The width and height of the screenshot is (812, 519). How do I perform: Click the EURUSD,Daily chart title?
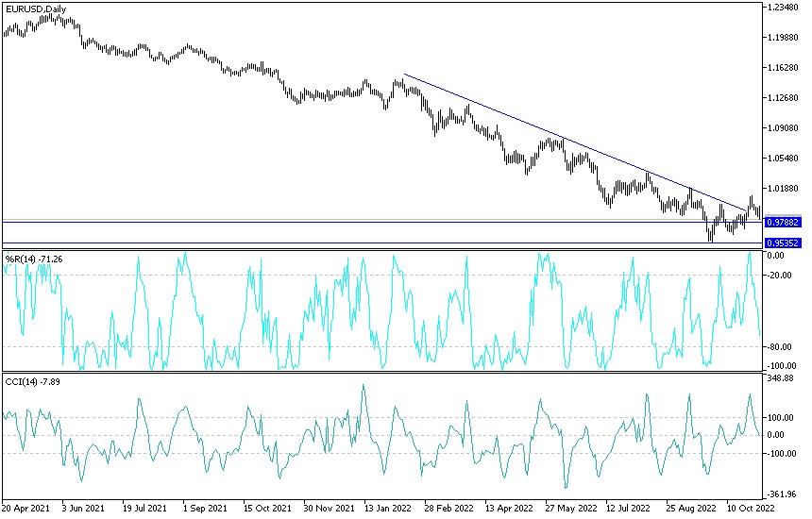[x=36, y=9]
